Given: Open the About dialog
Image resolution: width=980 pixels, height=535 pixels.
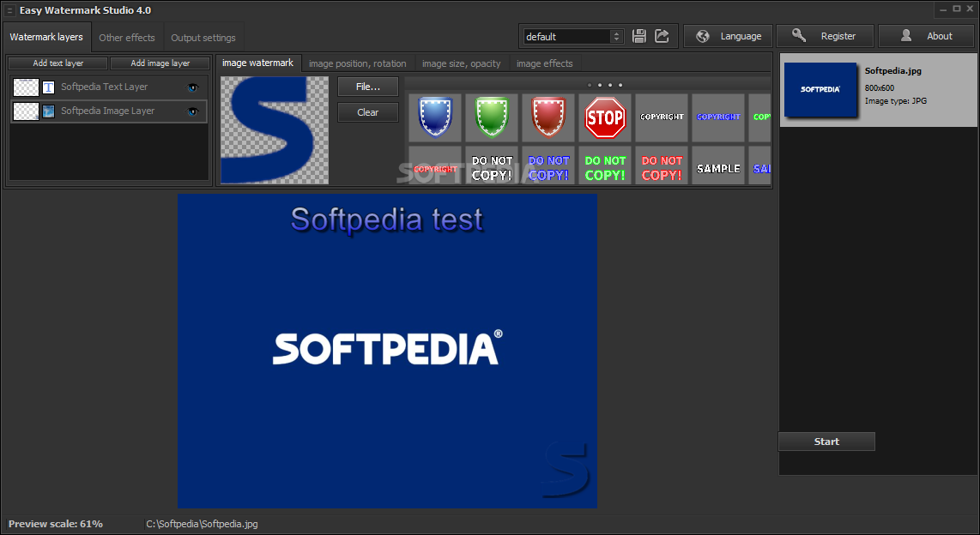Looking at the screenshot, I should (x=928, y=36).
